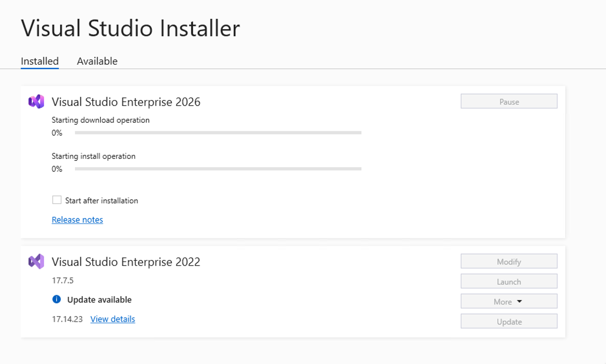Pause the Visual Studio 2026 installation
The image size is (606, 364).
click(x=509, y=102)
